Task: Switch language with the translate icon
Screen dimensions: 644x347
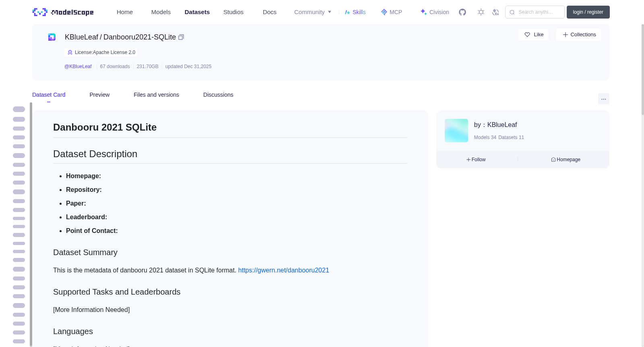Action: pyautogui.click(x=495, y=12)
